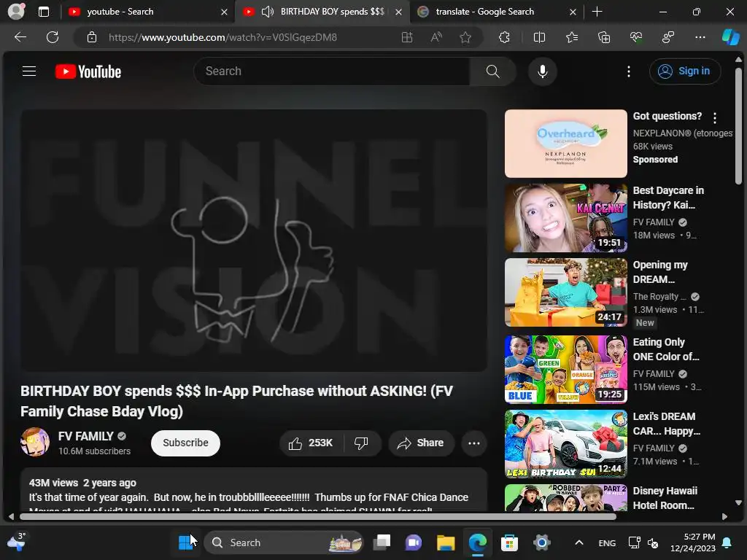
Task: Open Settings gear on taskbar
Action: point(542,542)
